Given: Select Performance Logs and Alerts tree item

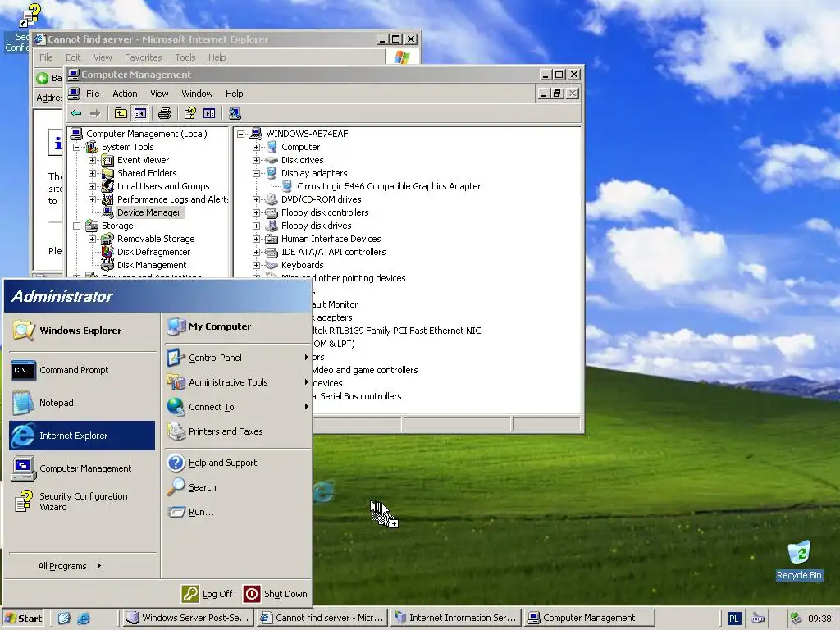Looking at the screenshot, I should point(172,199).
